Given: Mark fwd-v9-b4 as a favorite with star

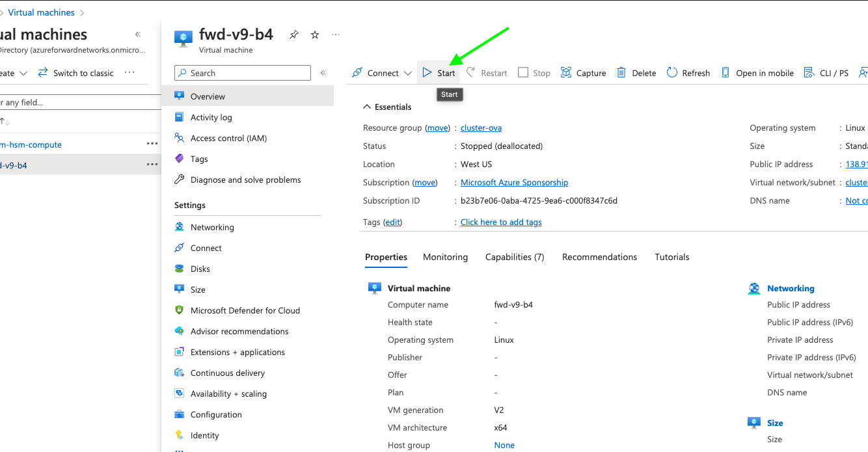Looking at the screenshot, I should [x=315, y=35].
